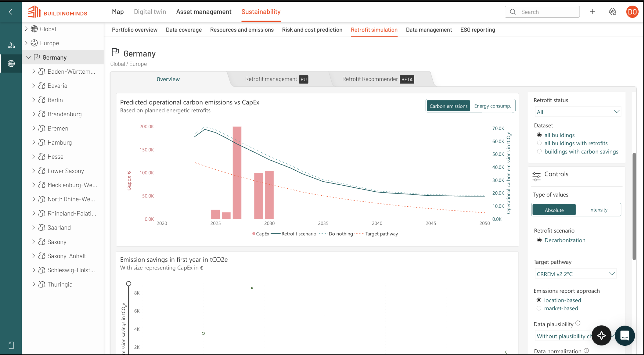
Task: Click the flag icon beside Germany in the tree
Action: pos(37,57)
